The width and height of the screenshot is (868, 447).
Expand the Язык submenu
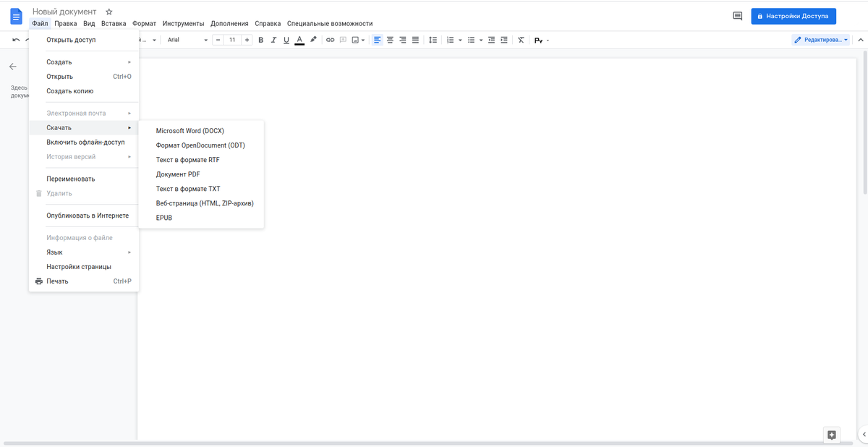pyautogui.click(x=83, y=252)
